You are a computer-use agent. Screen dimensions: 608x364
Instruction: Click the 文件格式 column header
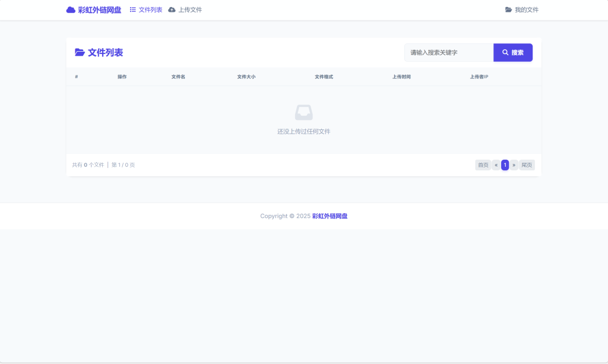pos(324,77)
